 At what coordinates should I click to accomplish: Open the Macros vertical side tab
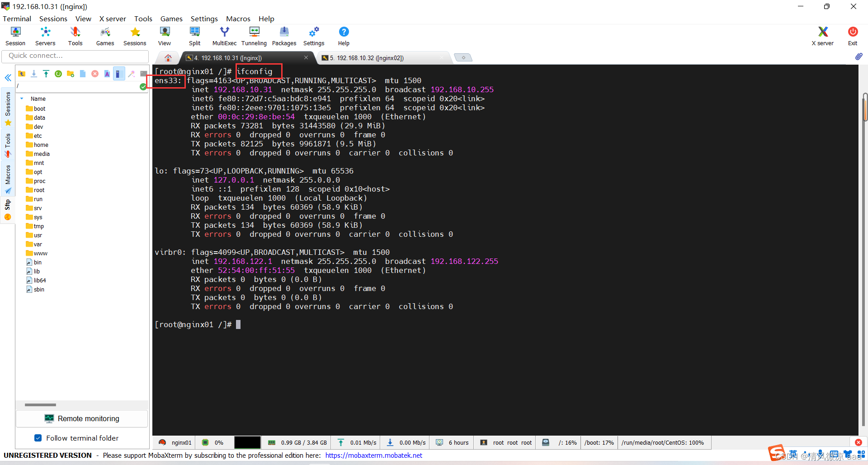point(8,179)
